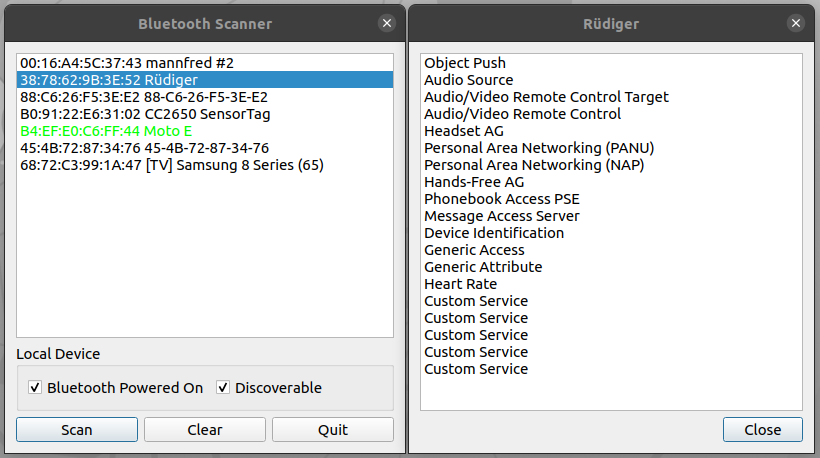This screenshot has height=458, width=820.
Task: Toggle the Bluetooth Powered On checkbox
Action: coord(36,388)
